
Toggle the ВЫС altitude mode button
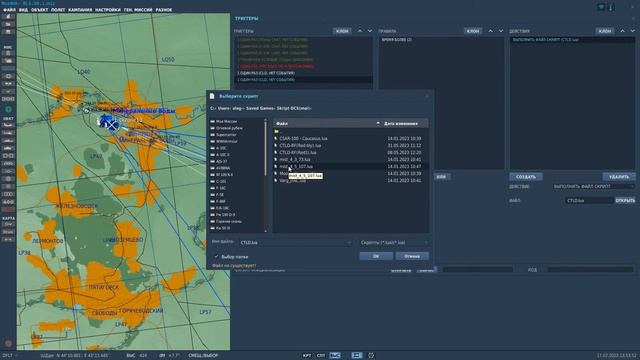(x=335, y=356)
